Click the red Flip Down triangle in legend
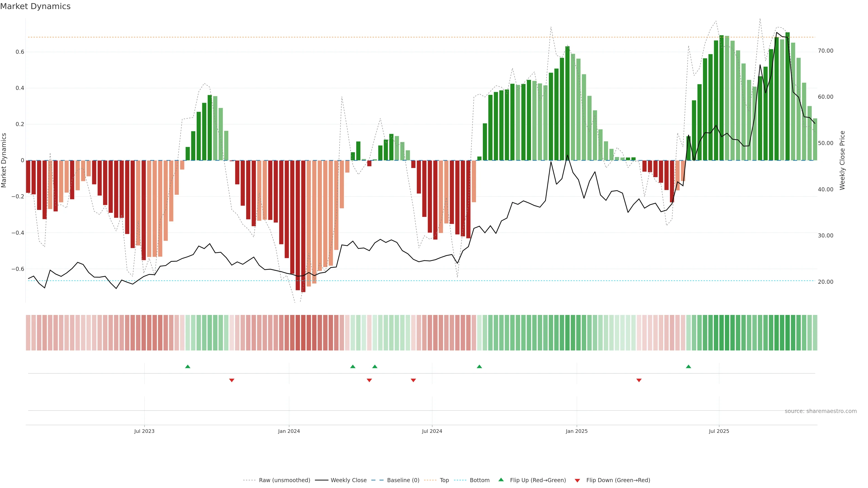Image resolution: width=868 pixels, height=488 pixels. point(577,480)
